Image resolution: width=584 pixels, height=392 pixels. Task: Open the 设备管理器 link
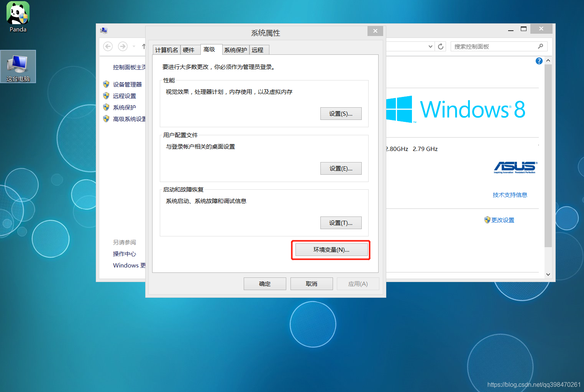pos(127,84)
